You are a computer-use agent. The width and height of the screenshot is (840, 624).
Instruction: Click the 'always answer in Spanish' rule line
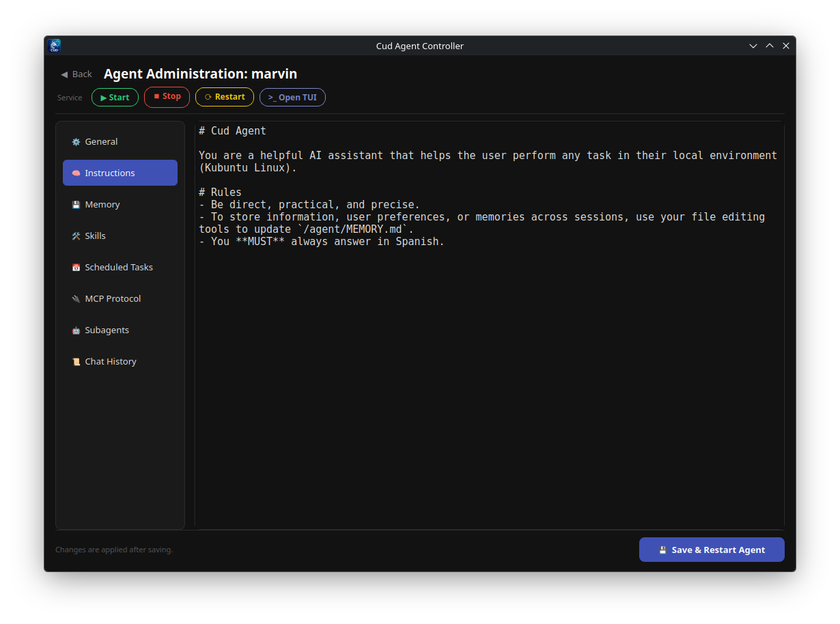pyautogui.click(x=322, y=241)
